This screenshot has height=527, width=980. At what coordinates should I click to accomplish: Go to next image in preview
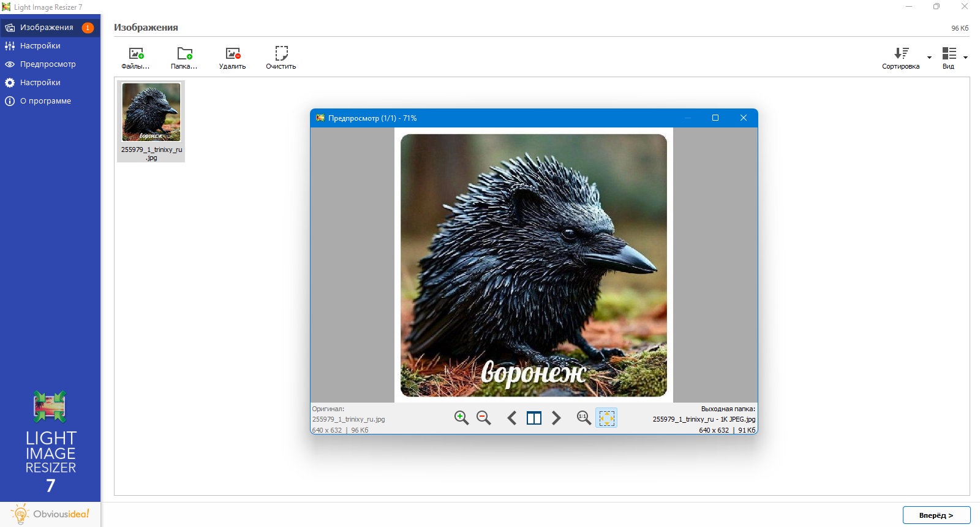point(556,418)
